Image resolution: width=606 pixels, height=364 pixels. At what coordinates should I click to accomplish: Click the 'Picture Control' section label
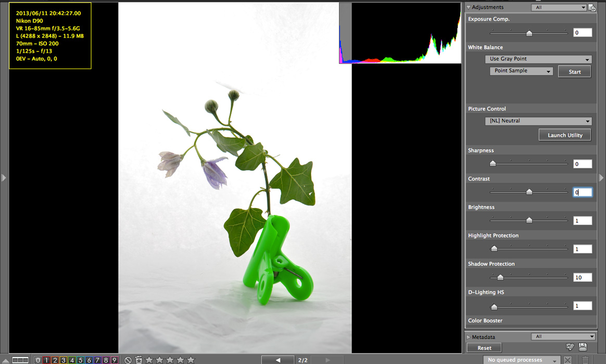[x=487, y=109]
